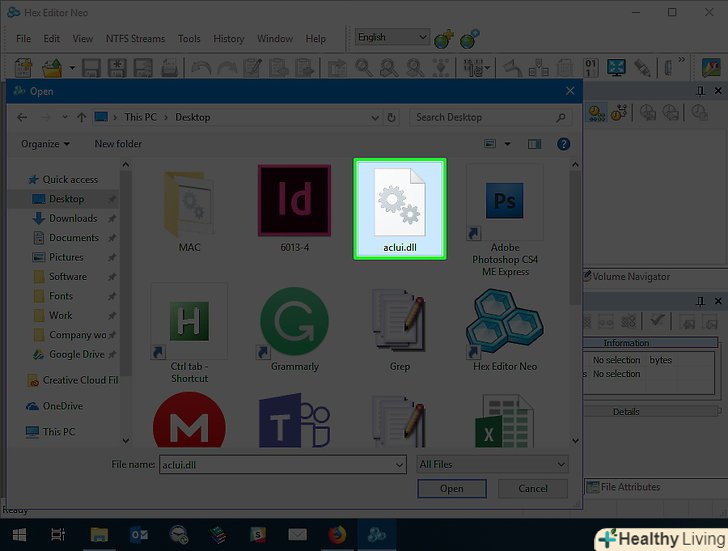Select the Ctrl tab - Shortcut item
The image size is (728, 551).
189,333
